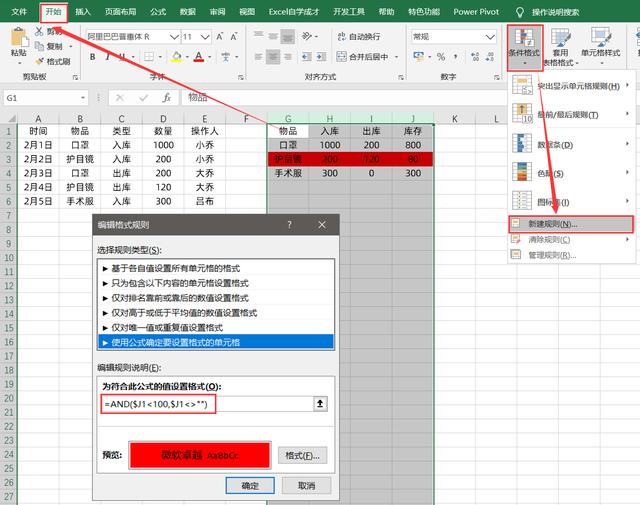
Task: Click the 格式 button in dialog
Action: click(303, 455)
